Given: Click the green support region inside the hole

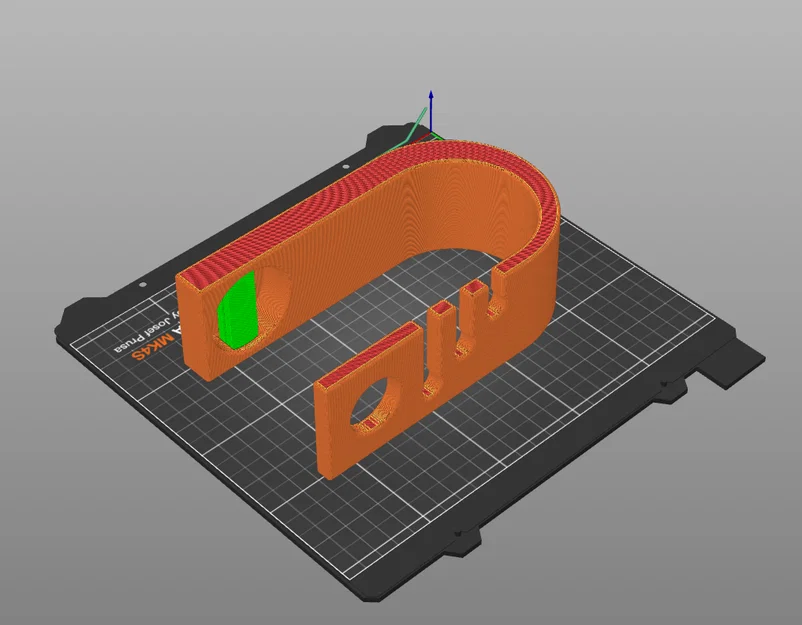Looking at the screenshot, I should (x=237, y=311).
